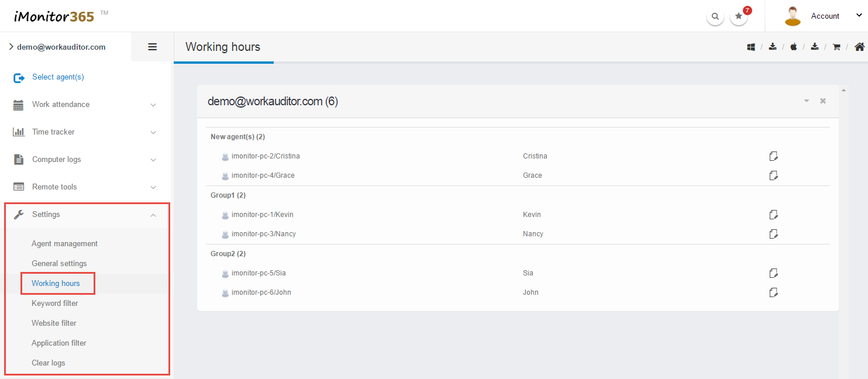Select agent imonitor-pc-2/Cristina
The image size is (868, 379).
coord(266,156)
